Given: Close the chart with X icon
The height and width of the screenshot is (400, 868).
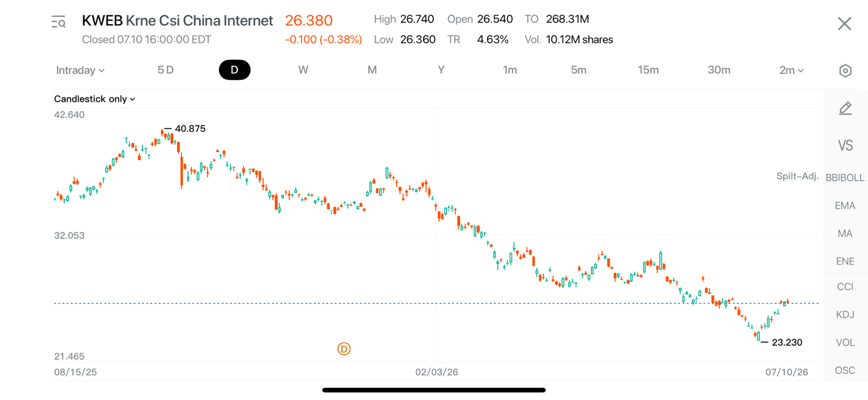Looking at the screenshot, I should click(844, 24).
